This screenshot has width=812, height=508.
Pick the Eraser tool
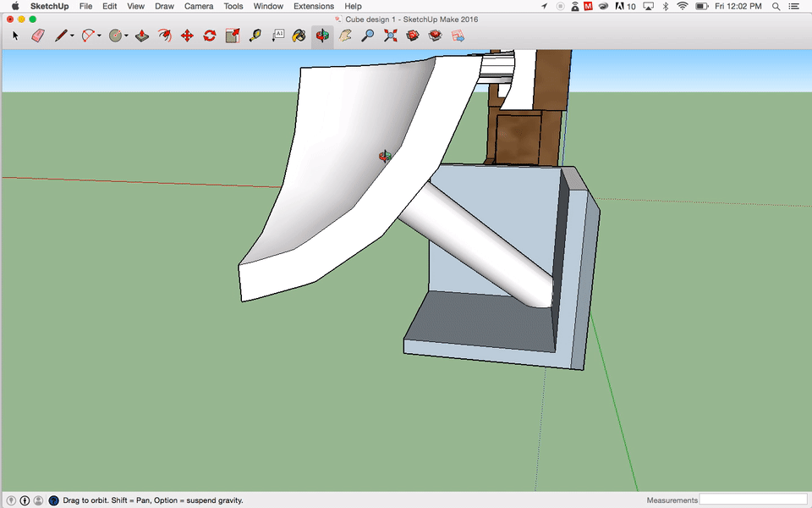37,36
